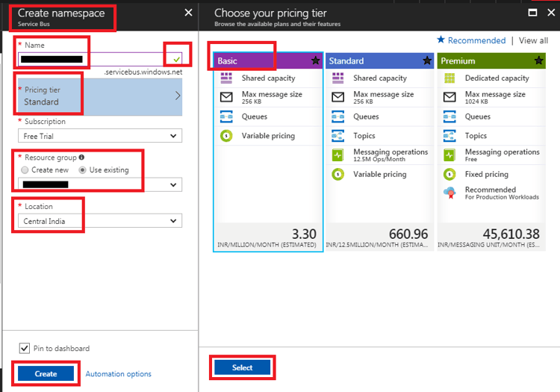Open the Location dropdown showing Central India
The height and width of the screenshot is (392, 560).
(99, 221)
